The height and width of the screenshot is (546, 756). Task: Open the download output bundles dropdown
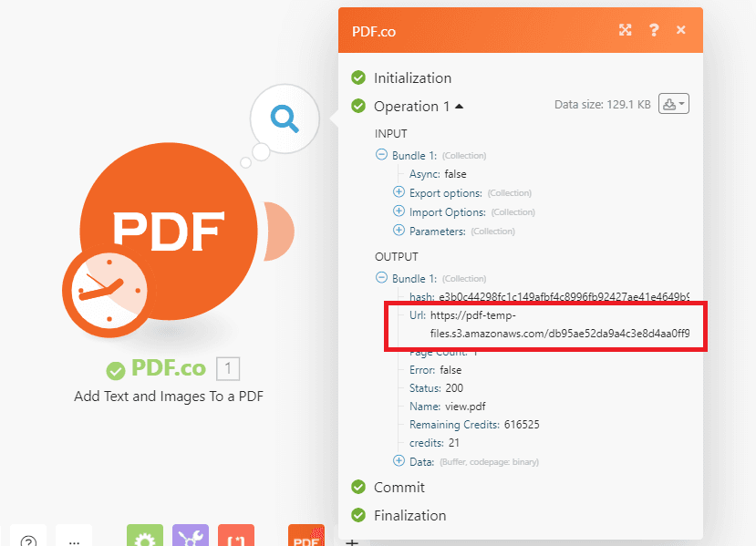[674, 105]
